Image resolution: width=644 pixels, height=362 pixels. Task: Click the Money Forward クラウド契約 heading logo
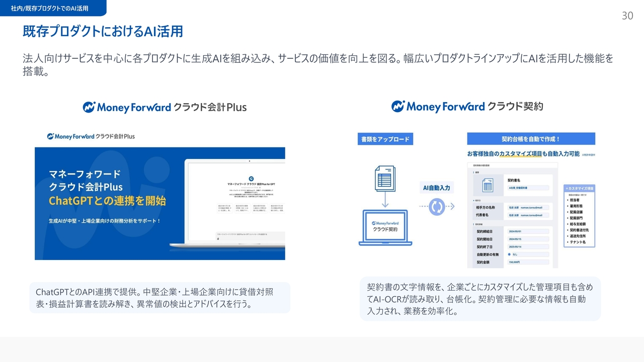click(467, 106)
